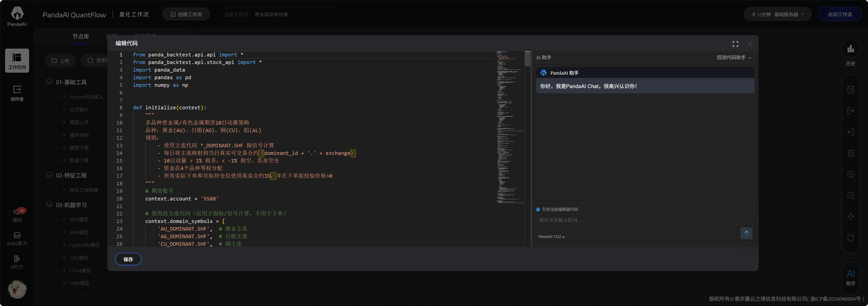
Task: Click the user avatar at the sidebar bottom
Action: [x=17, y=289]
